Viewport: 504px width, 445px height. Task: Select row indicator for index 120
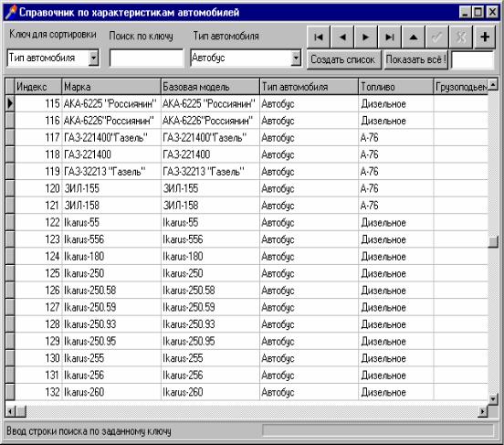tap(10, 188)
